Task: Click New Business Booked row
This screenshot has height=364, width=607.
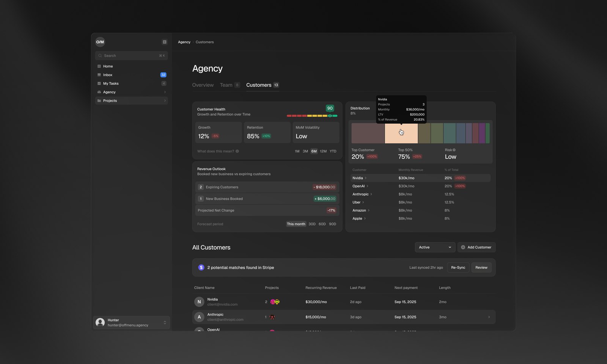Action: (267, 199)
